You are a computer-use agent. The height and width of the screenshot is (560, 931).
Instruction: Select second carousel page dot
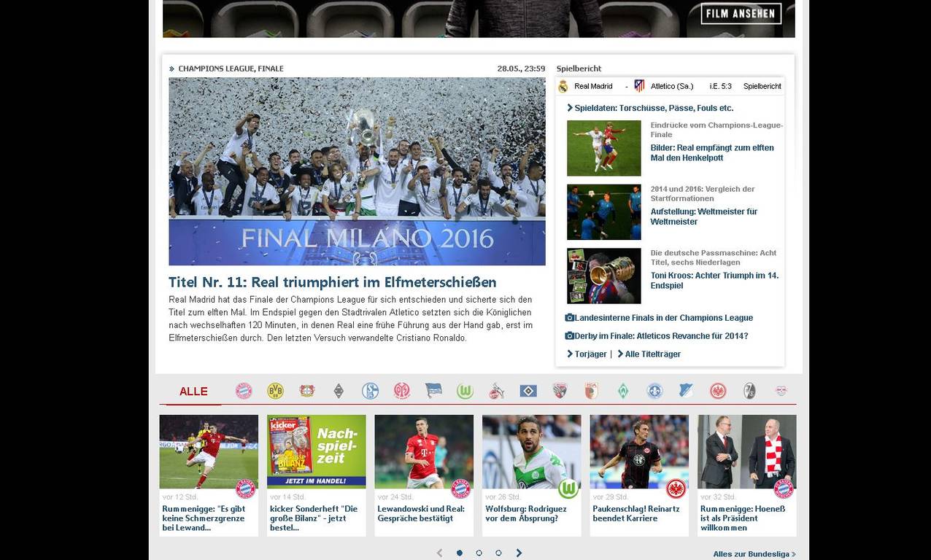(x=479, y=553)
